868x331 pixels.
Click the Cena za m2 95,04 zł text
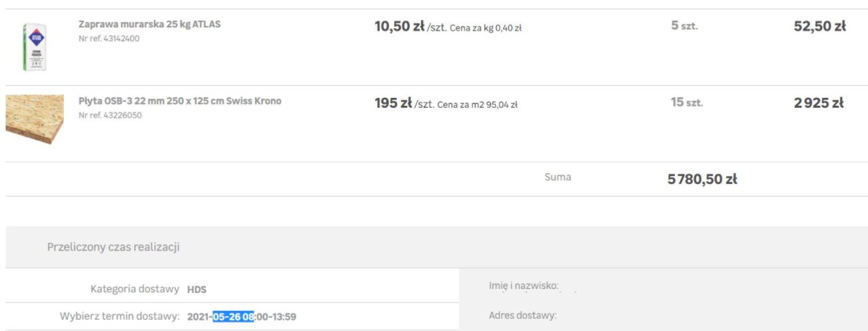478,105
